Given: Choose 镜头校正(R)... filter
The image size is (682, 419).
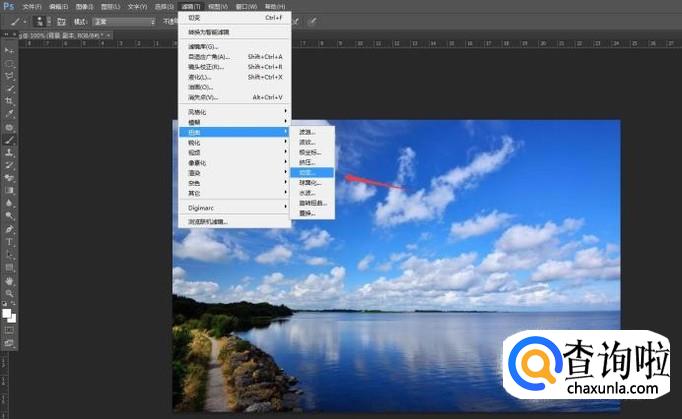Looking at the screenshot, I should (234, 67).
